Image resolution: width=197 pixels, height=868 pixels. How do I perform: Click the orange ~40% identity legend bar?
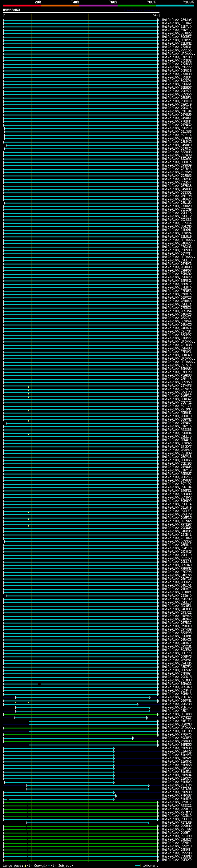click(60, 6)
